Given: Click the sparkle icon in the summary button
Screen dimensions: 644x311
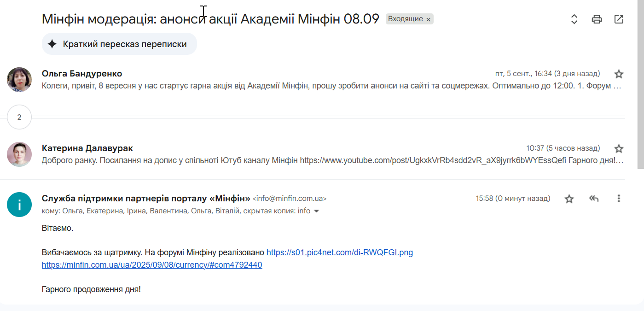Looking at the screenshot, I should click(52, 44).
